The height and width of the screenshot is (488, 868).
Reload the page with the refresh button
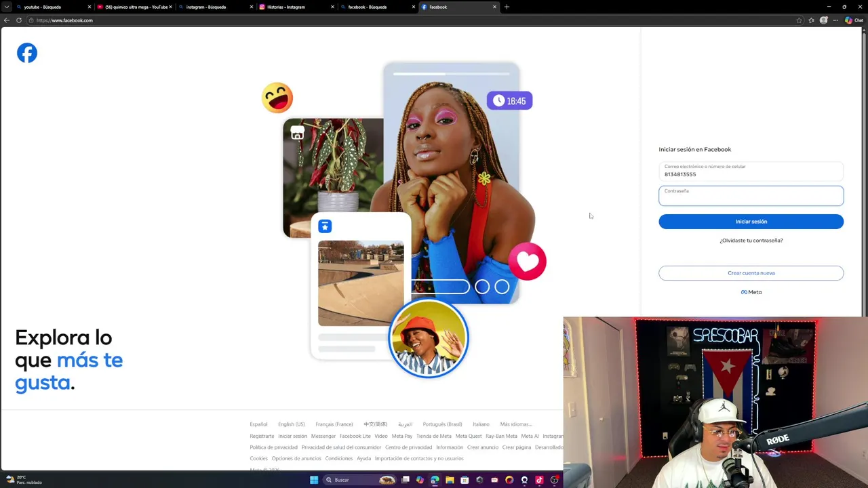(x=19, y=20)
